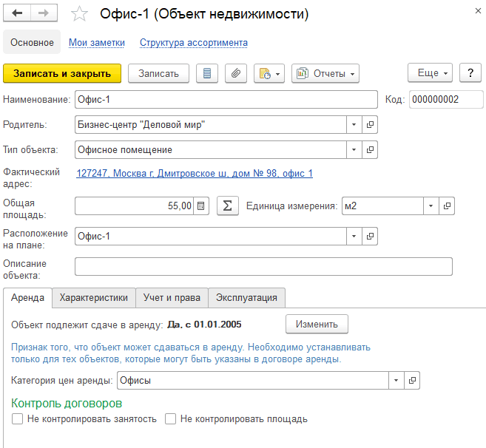This screenshot has width=486, height=448.
Task: Open the Фактический адрес link
Action: (x=195, y=174)
